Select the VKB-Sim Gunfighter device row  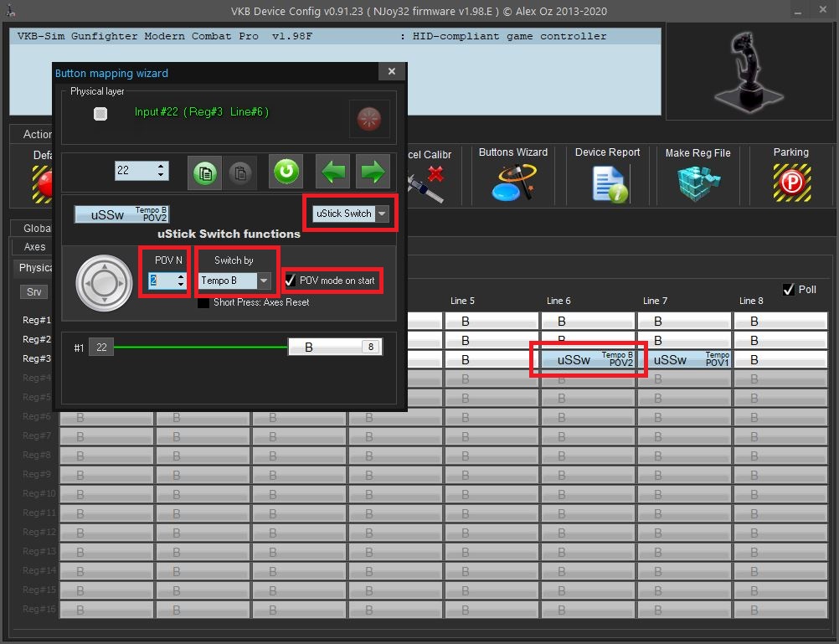[336, 36]
